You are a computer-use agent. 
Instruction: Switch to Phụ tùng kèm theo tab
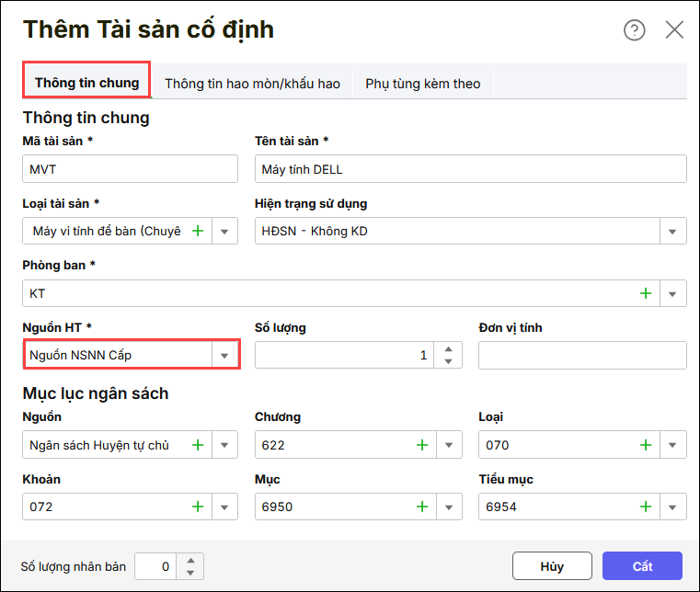pos(423,84)
